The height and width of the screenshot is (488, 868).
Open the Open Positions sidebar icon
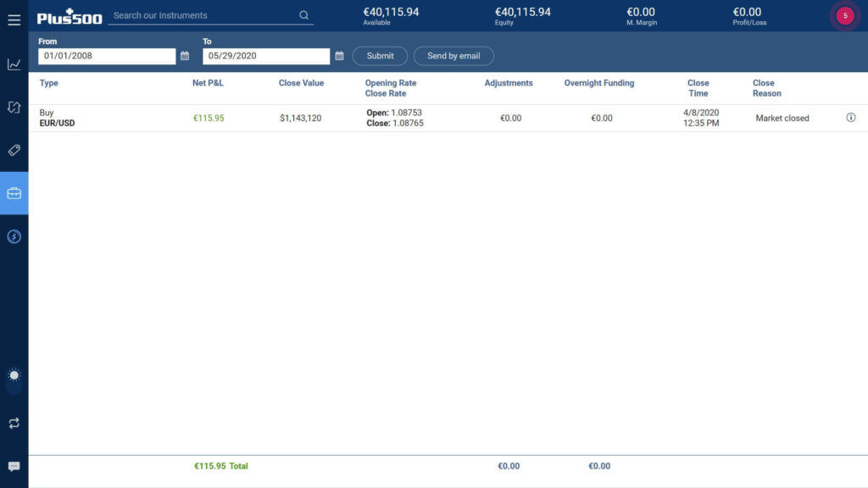[14, 107]
